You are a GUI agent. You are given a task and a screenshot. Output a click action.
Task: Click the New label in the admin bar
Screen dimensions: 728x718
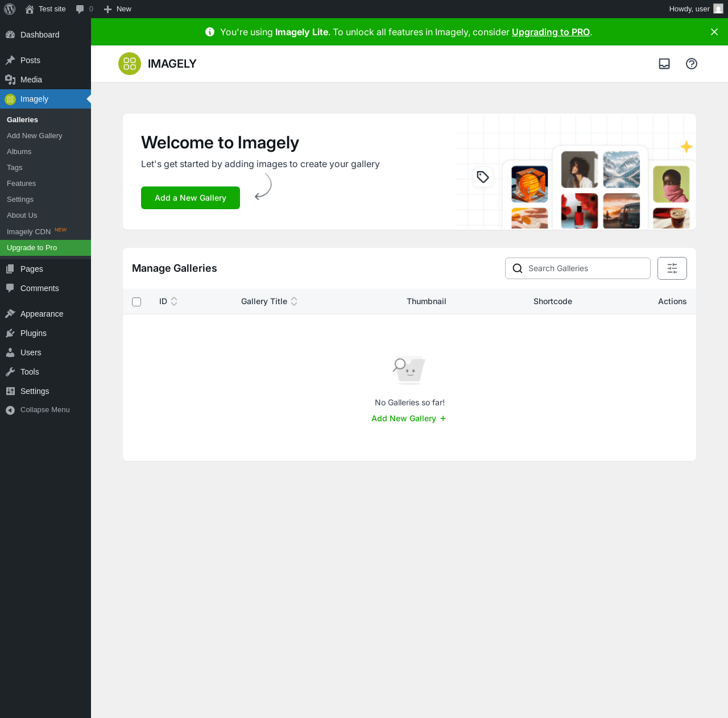[124, 9]
